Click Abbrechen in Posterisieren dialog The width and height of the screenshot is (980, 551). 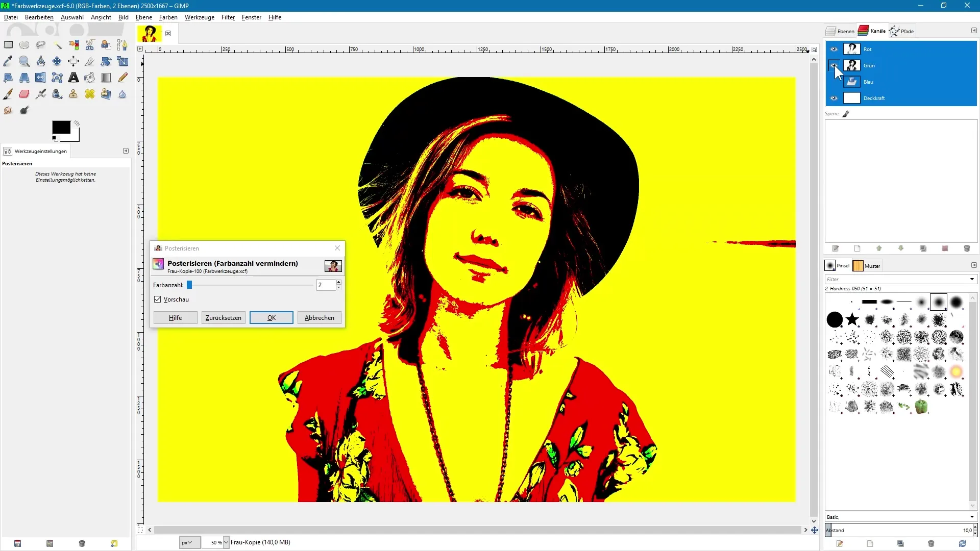(320, 317)
